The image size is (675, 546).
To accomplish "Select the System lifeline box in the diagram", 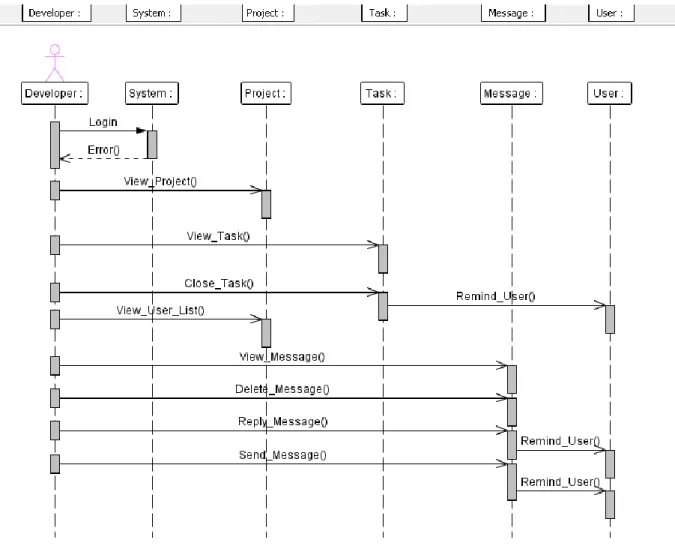I will 152,93.
